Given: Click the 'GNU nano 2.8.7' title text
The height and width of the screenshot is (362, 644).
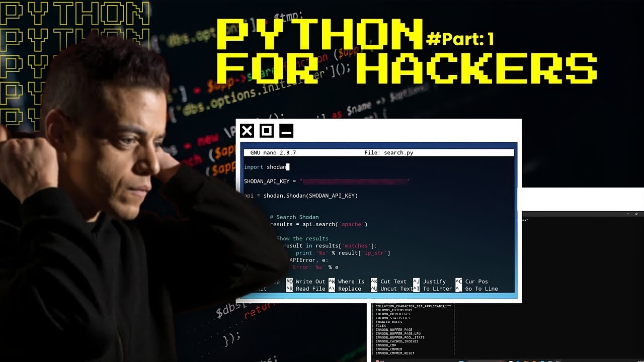Looking at the screenshot, I should (x=273, y=152).
